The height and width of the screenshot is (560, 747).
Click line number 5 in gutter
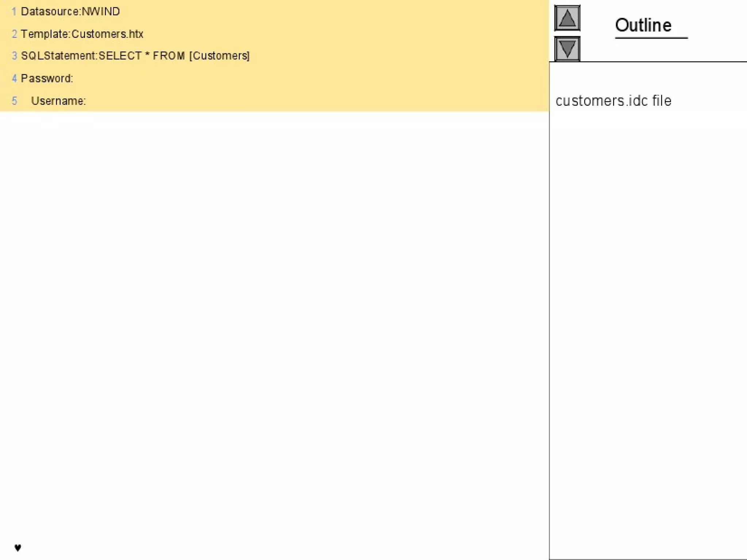tap(14, 101)
